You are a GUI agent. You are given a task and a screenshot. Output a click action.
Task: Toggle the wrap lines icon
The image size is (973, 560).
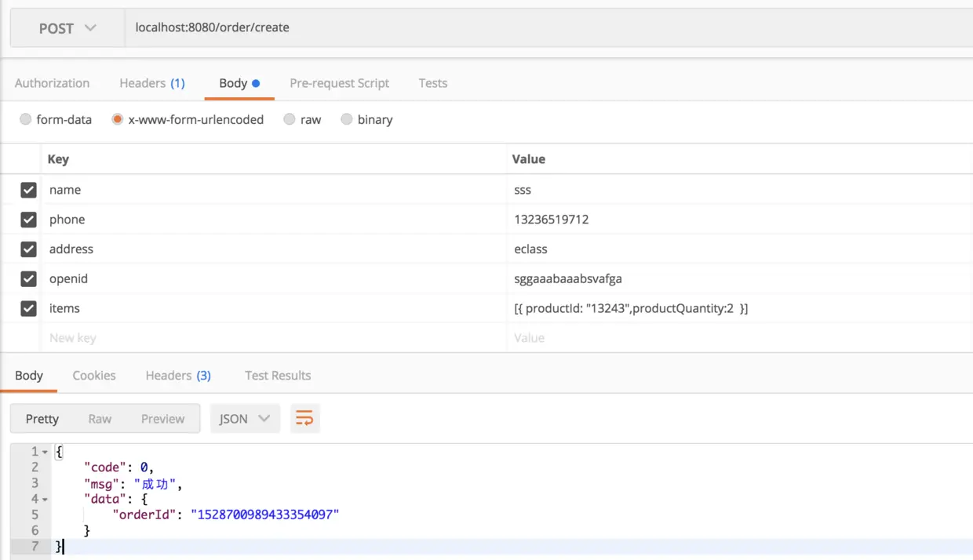[304, 419]
